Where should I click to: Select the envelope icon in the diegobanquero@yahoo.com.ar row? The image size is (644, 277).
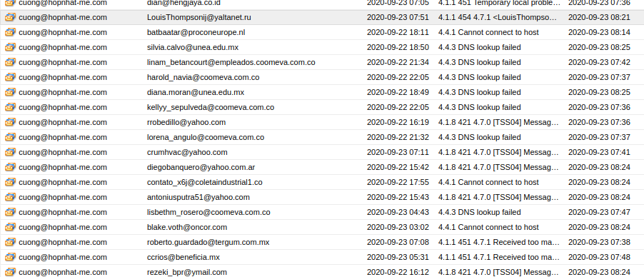pos(10,167)
